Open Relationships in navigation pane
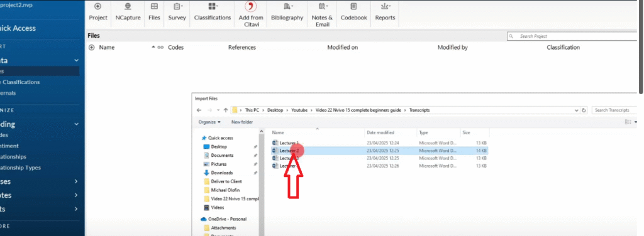The width and height of the screenshot is (644, 236). pyautogui.click(x=13, y=157)
